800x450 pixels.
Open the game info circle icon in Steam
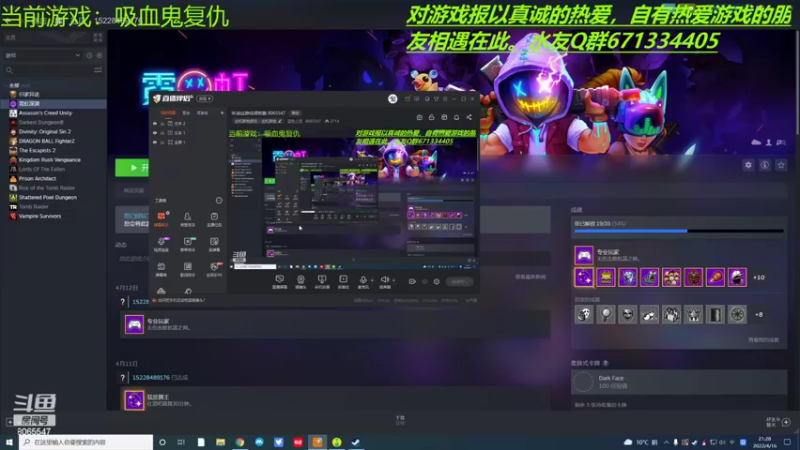click(x=764, y=165)
